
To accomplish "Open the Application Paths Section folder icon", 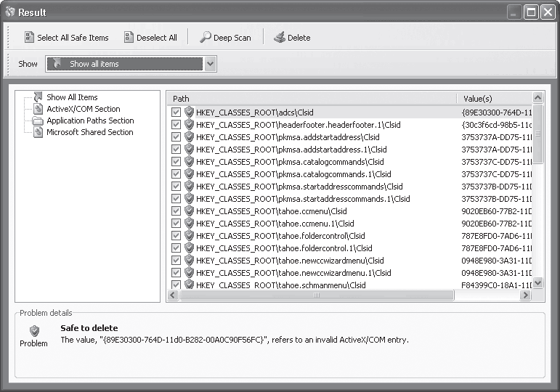I will coord(38,121).
